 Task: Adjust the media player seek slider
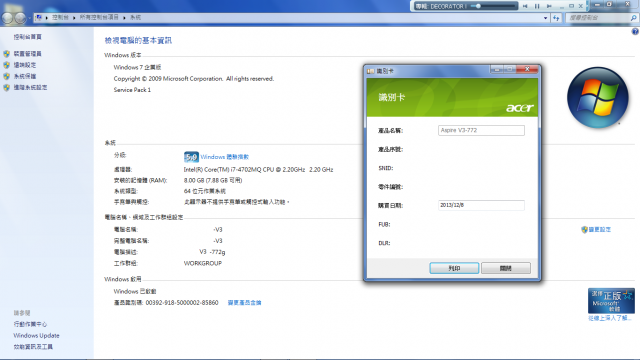pyautogui.click(x=493, y=6)
